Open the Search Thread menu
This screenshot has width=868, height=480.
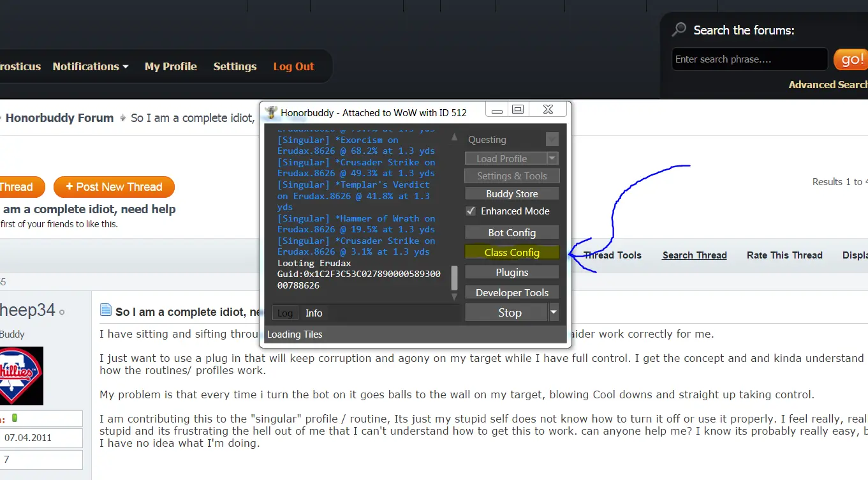[695, 255]
